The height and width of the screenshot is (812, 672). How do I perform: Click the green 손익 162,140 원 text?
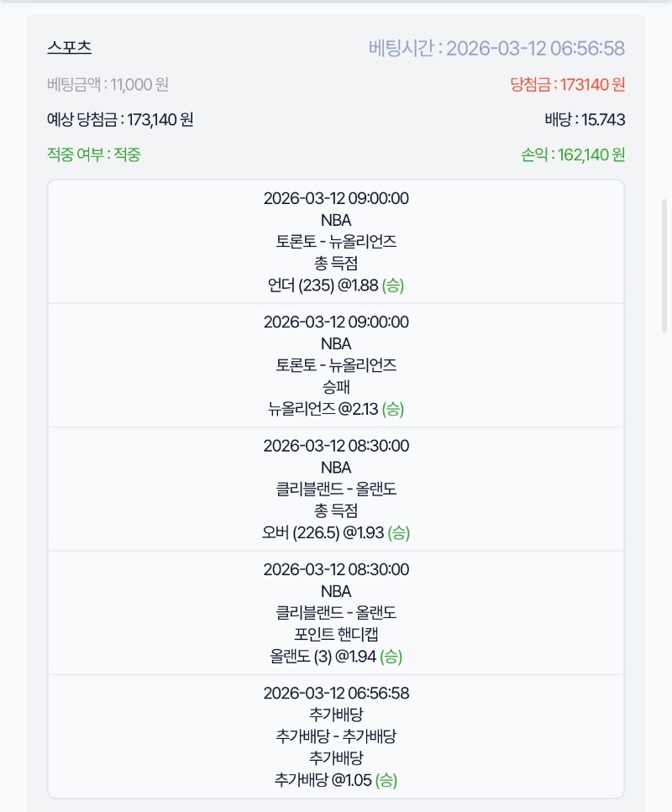pyautogui.click(x=573, y=155)
